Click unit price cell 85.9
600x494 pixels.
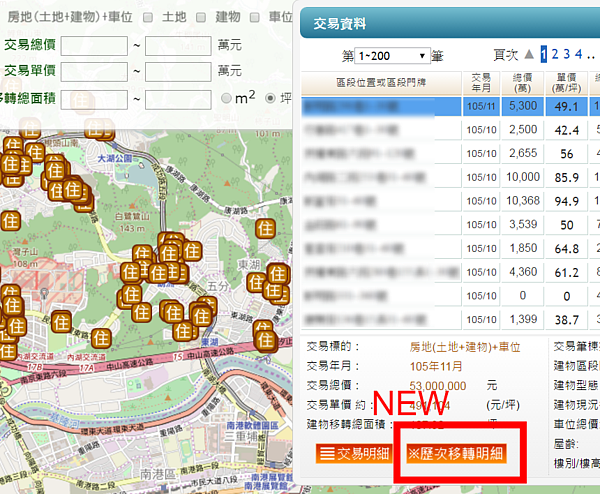point(566,178)
